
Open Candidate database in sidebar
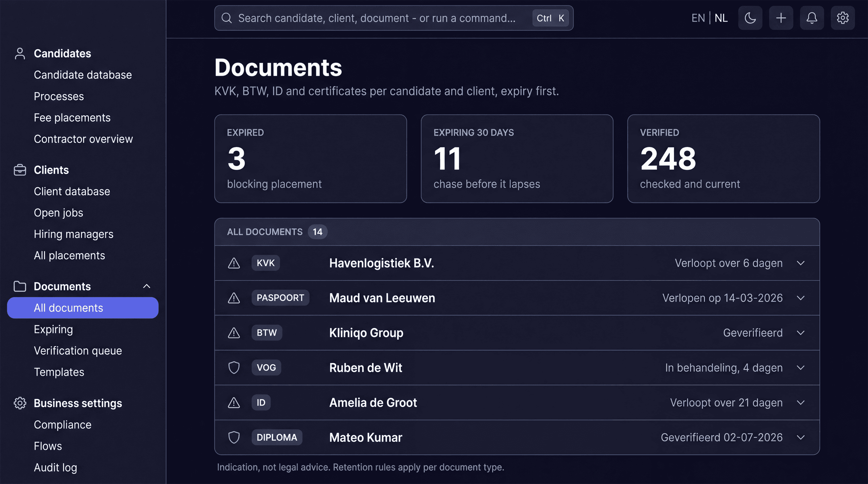[x=83, y=75]
